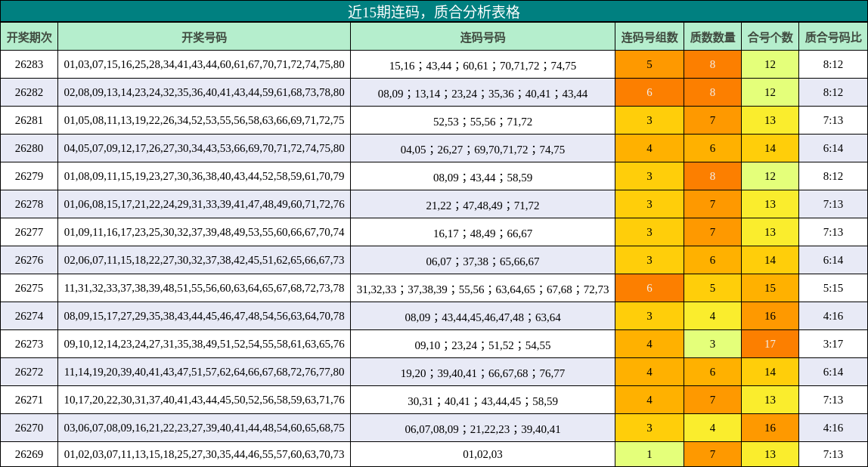
Task: Click consecutive numbers 52,53；55,56；71,72
Action: point(482,121)
